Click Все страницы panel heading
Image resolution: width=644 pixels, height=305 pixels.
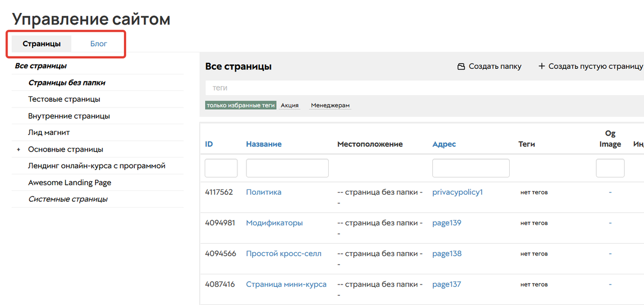(238, 66)
